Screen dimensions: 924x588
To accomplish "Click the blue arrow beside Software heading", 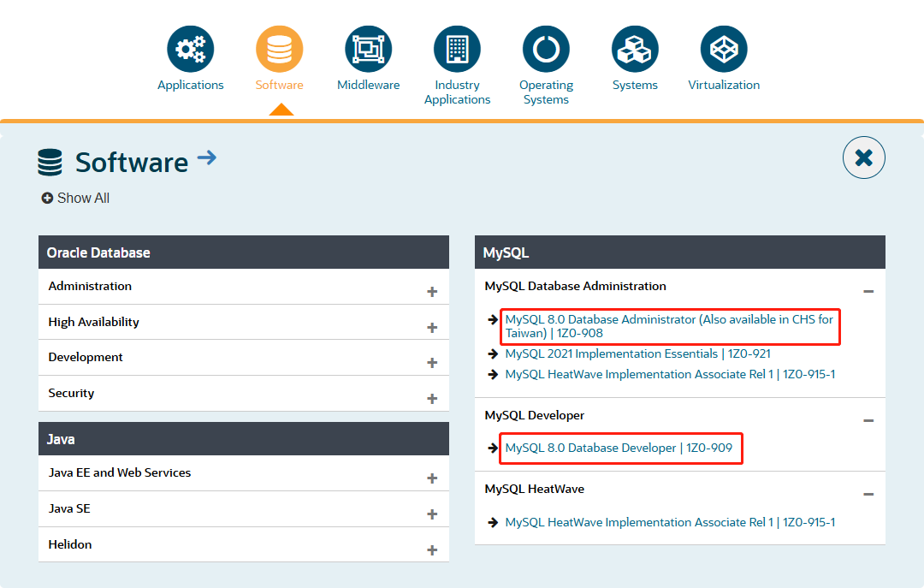I will tap(207, 157).
